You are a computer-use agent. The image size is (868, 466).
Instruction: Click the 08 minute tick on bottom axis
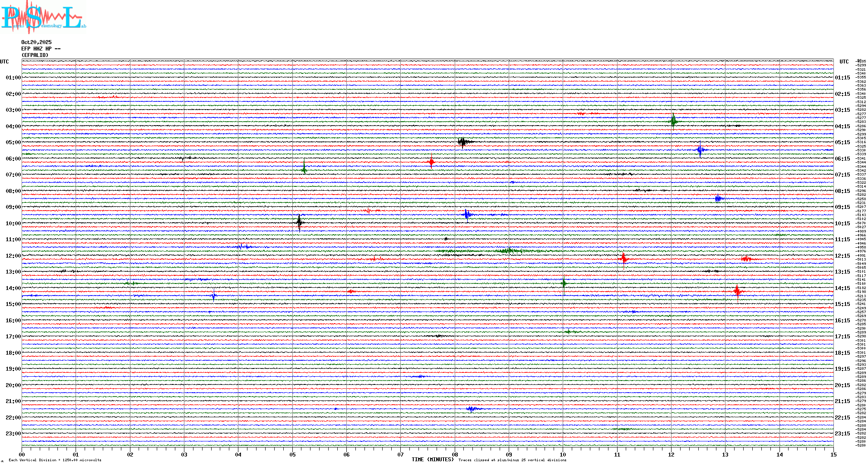click(x=455, y=454)
